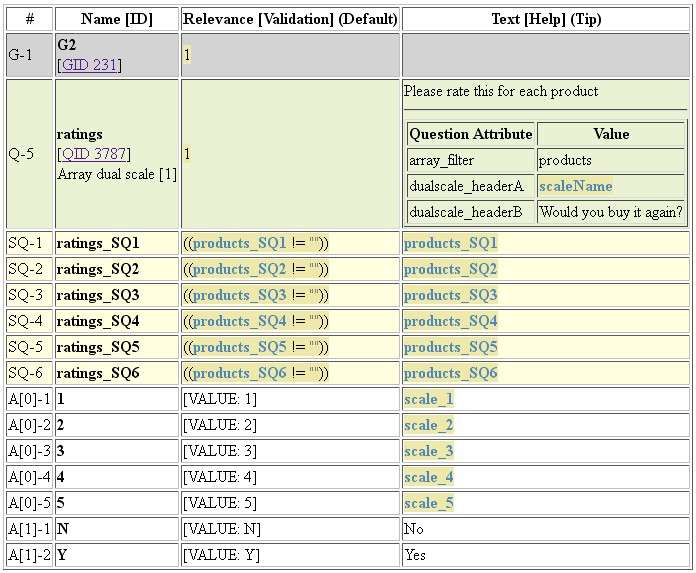
Task: Click the [VALUE: N] cell
Action: click(222, 529)
